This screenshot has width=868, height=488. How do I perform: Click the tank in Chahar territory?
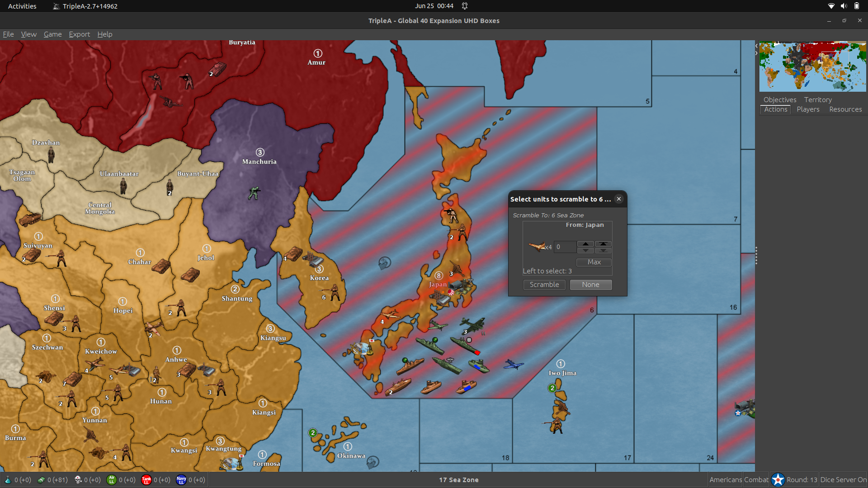161,266
